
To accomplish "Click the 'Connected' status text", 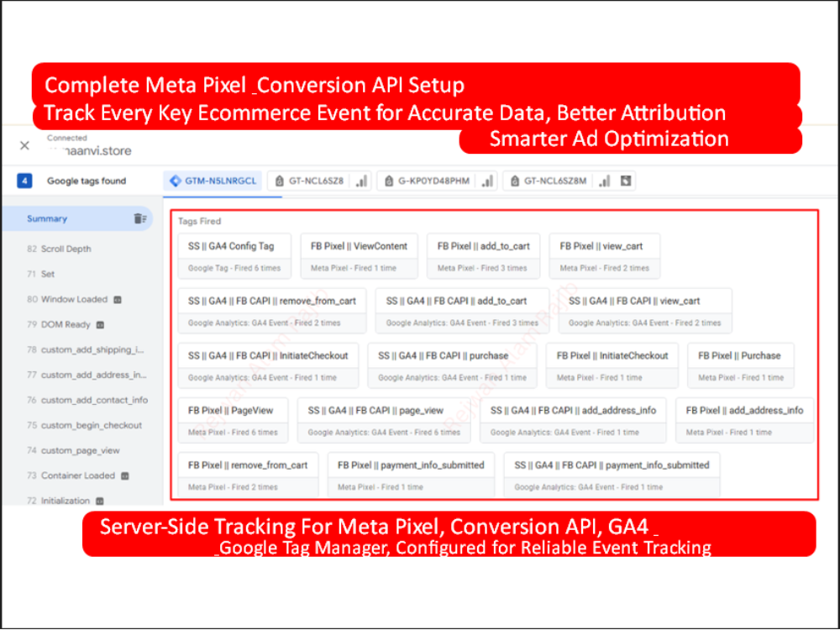I will click(67, 138).
